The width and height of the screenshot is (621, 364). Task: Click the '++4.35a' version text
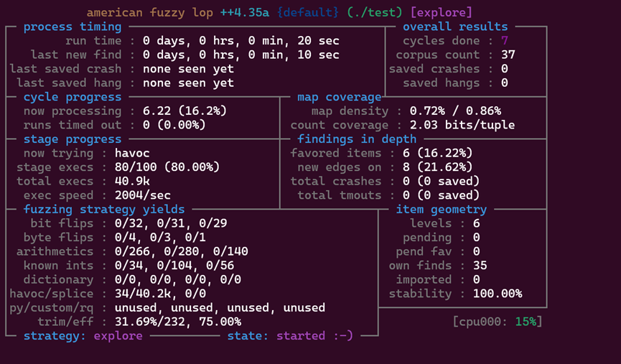pyautogui.click(x=245, y=13)
